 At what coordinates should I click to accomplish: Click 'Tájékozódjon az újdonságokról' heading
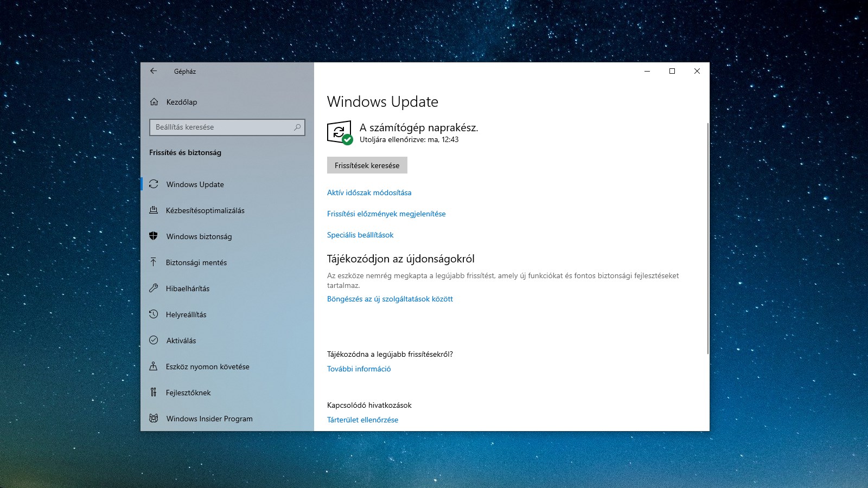tap(401, 259)
